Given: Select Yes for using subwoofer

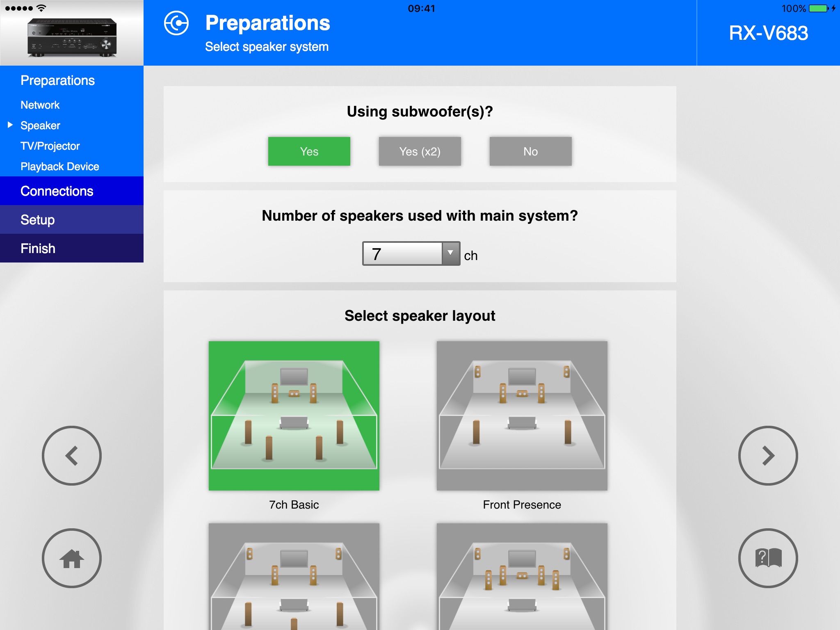Looking at the screenshot, I should tap(309, 151).
